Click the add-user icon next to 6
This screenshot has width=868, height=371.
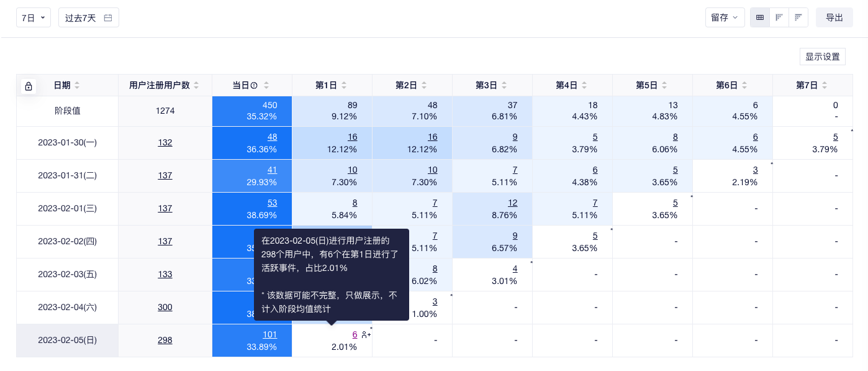(x=366, y=335)
